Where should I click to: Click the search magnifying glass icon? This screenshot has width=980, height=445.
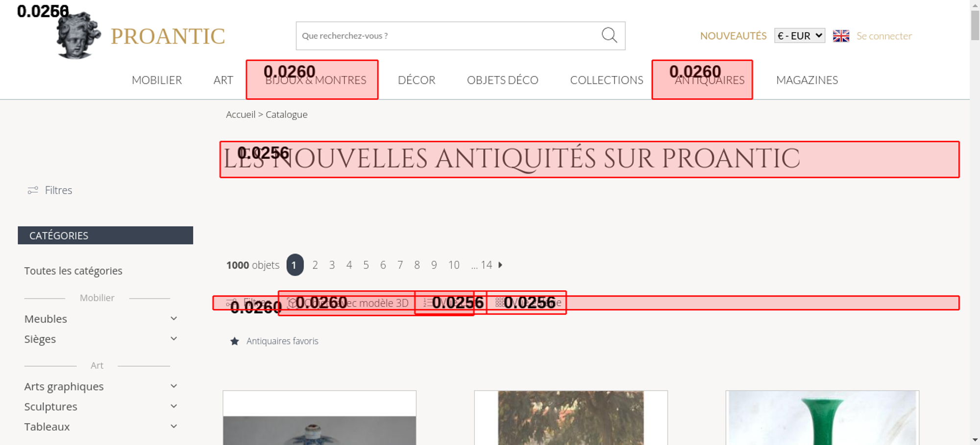pyautogui.click(x=609, y=35)
